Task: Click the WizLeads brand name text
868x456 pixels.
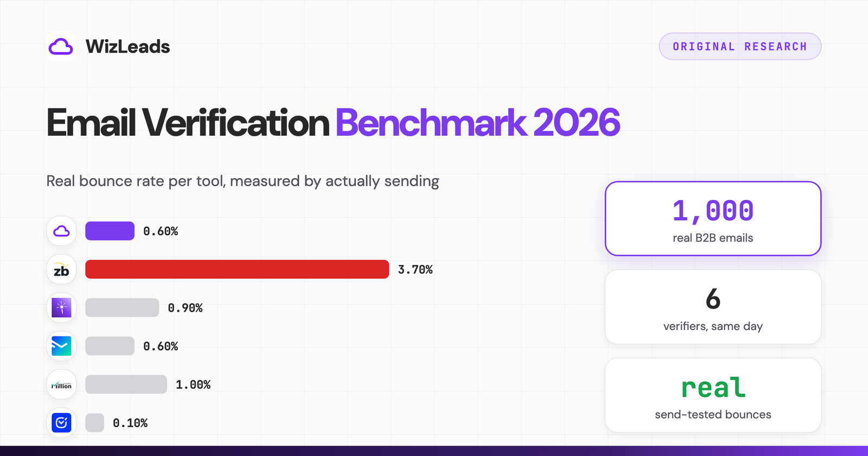Action: pyautogui.click(x=128, y=47)
